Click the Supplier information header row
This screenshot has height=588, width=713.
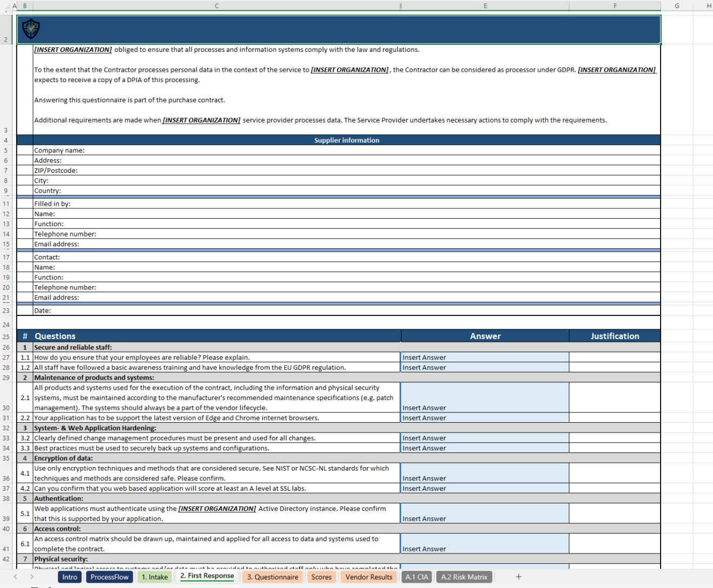[x=347, y=140]
